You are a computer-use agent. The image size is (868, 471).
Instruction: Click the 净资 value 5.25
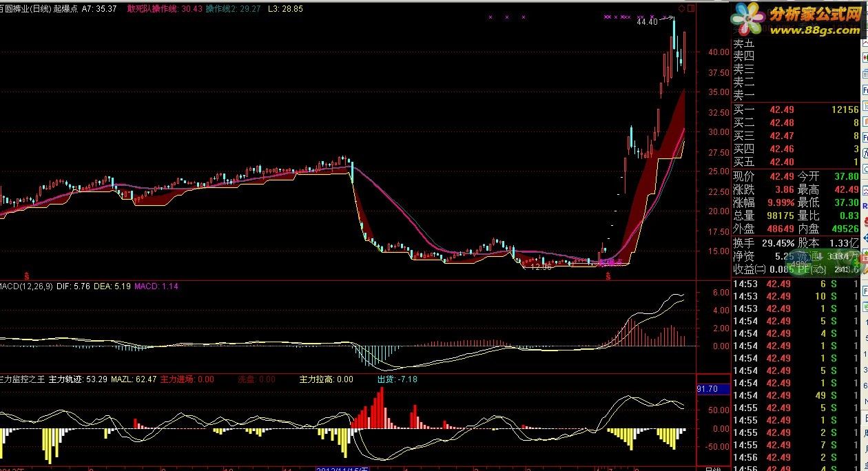(x=785, y=256)
